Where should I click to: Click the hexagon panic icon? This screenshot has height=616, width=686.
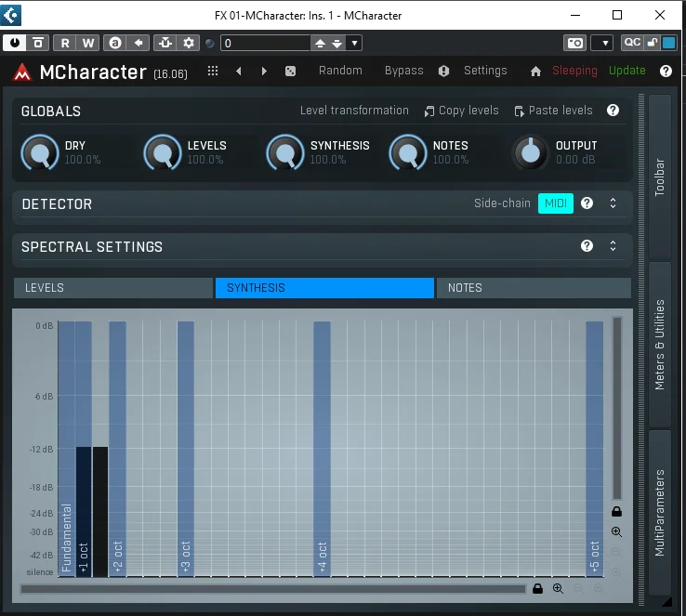443,71
